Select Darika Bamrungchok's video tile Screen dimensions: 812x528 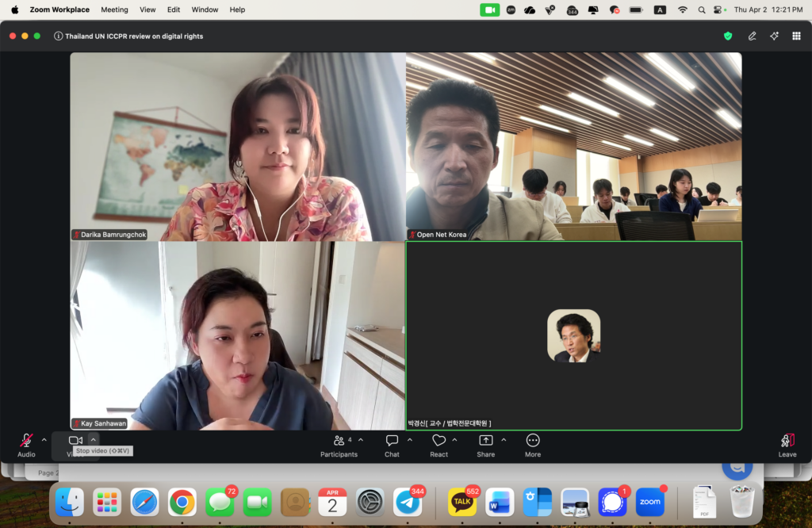click(x=238, y=147)
